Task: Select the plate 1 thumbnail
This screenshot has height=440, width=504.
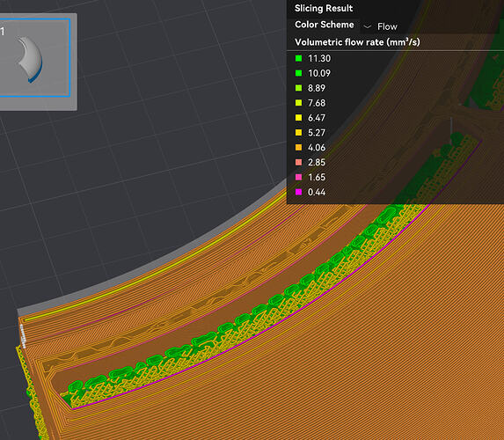Action: coord(34,58)
